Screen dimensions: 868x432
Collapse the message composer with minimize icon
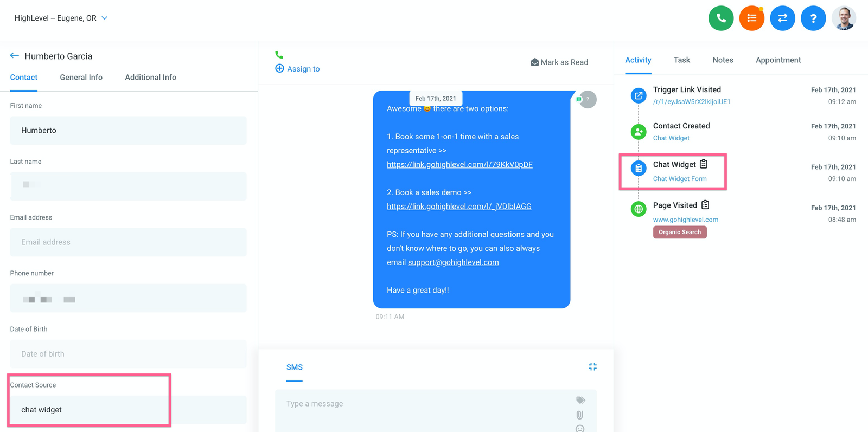tap(592, 367)
